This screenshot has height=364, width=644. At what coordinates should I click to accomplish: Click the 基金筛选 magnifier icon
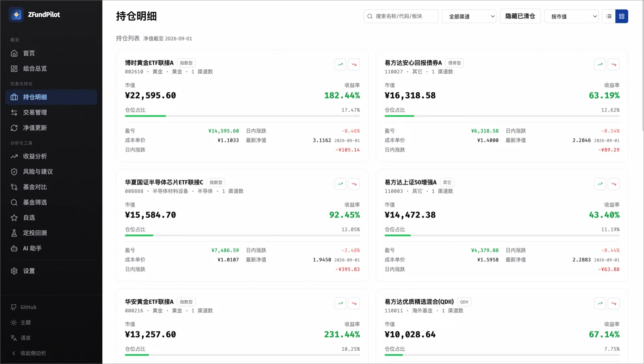tap(14, 202)
